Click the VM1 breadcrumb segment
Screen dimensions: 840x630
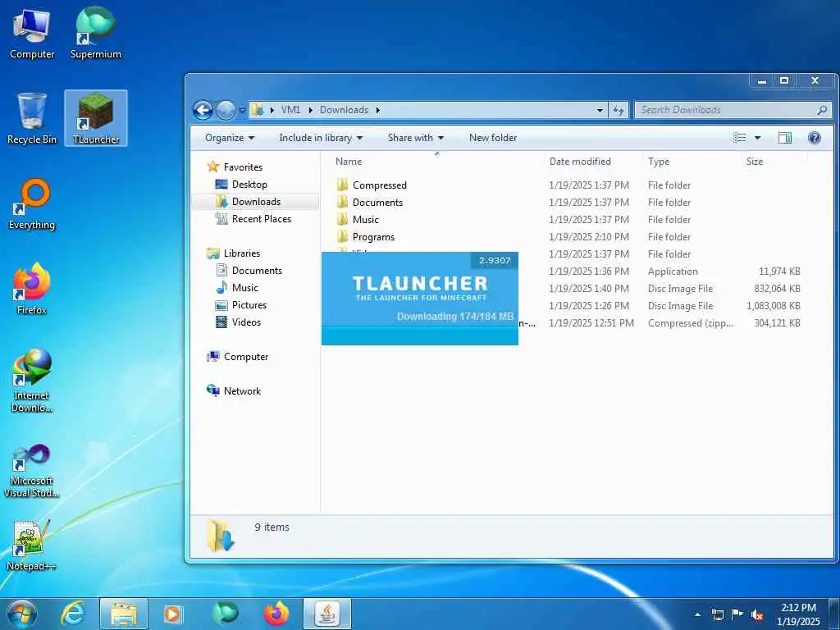(x=290, y=110)
